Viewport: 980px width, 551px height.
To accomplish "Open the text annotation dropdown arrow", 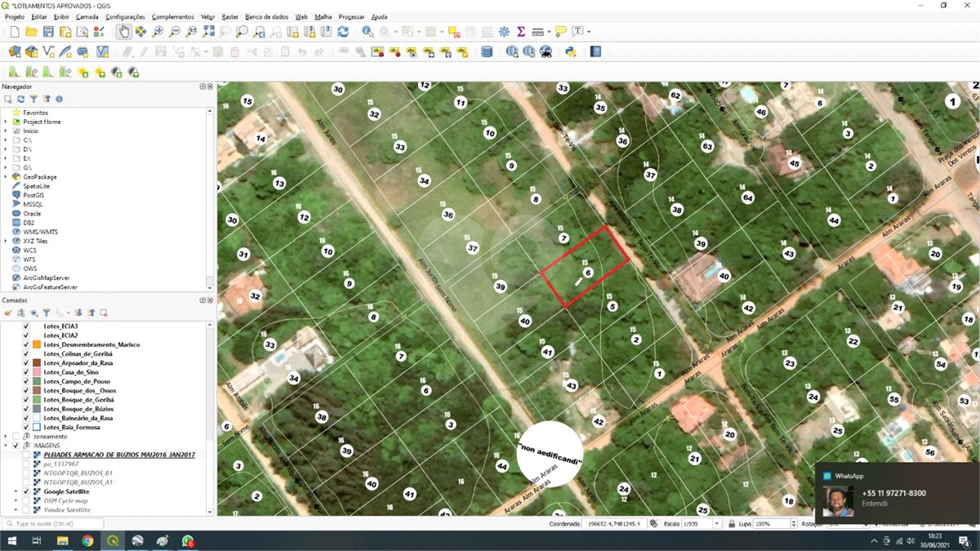I will 589,32.
